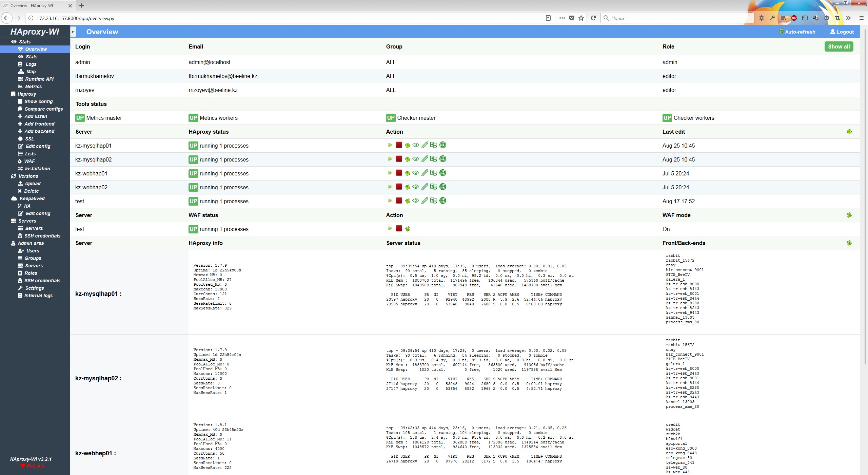Open Runtime API in the sidebar
Image resolution: width=868 pixels, height=475 pixels.
coord(39,79)
